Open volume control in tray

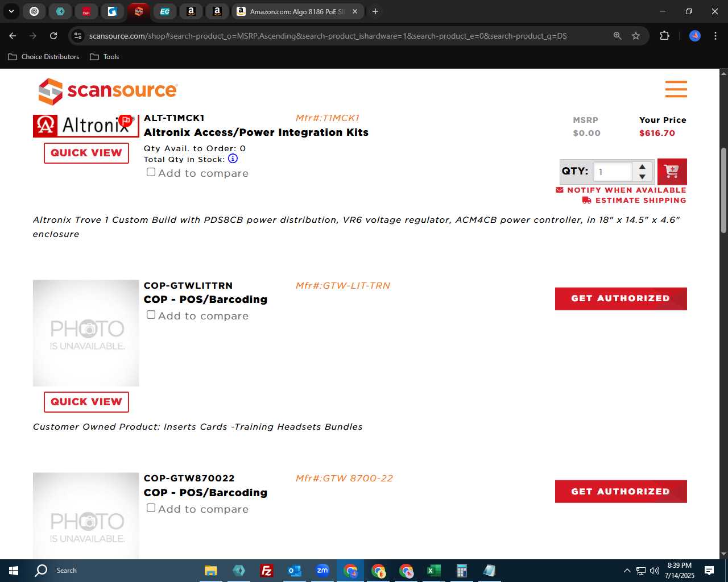pos(654,571)
